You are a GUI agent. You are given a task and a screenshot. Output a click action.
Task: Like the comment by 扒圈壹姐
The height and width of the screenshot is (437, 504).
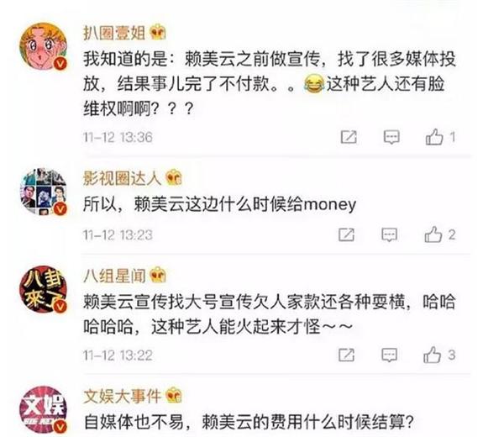pos(434,137)
